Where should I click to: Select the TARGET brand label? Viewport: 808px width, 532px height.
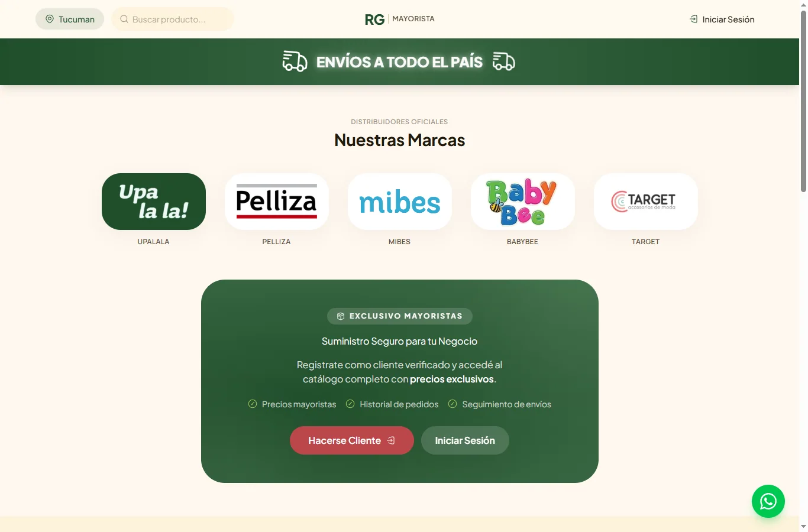point(646,242)
